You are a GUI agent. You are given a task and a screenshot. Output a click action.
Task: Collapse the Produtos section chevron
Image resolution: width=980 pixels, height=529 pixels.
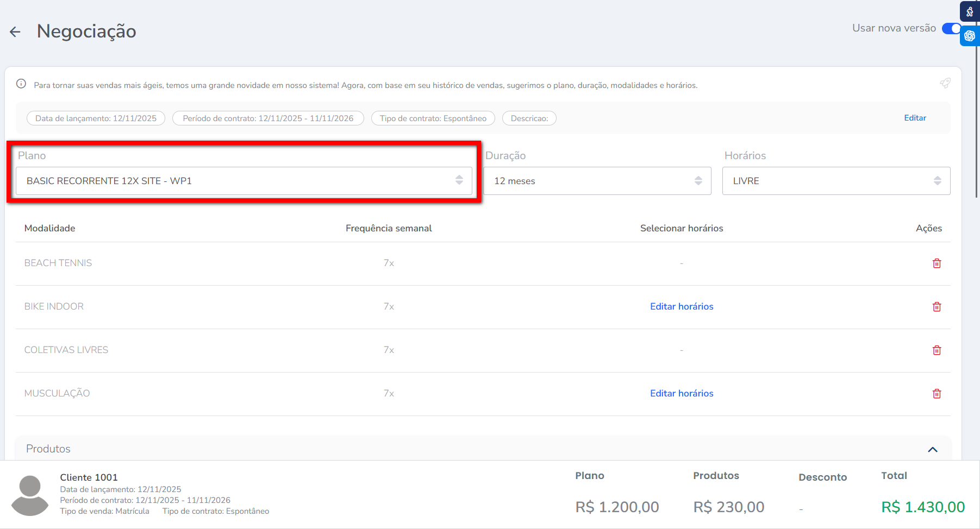pos(933,449)
